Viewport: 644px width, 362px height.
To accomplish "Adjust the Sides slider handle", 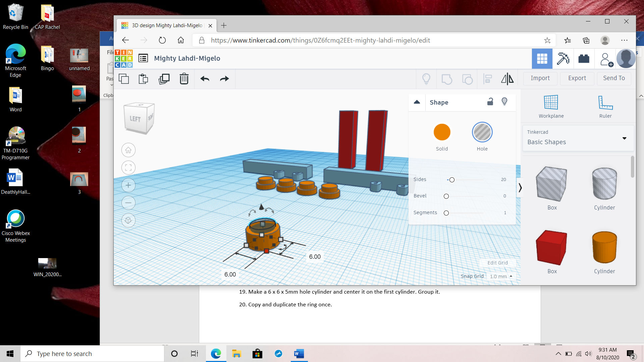I will (x=452, y=180).
